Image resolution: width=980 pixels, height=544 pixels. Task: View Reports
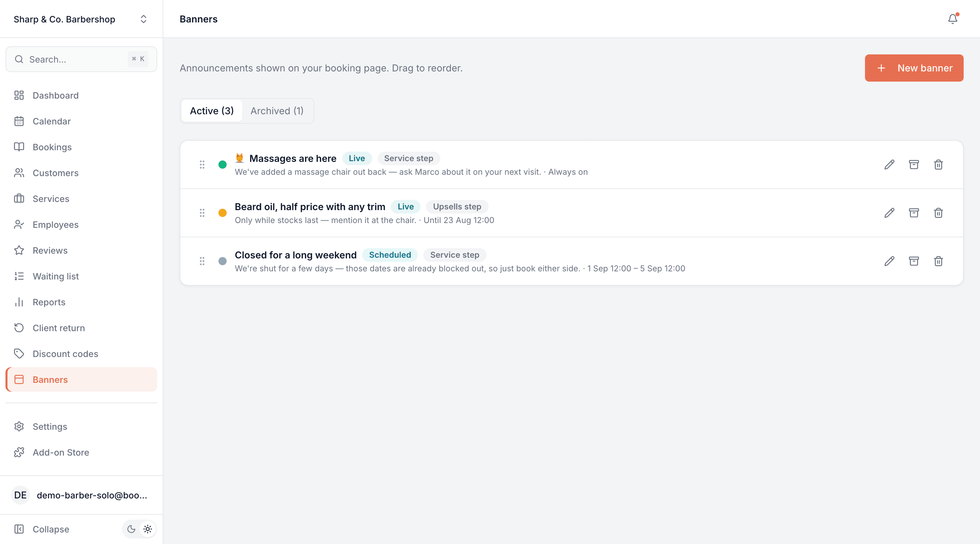pyautogui.click(x=81, y=302)
